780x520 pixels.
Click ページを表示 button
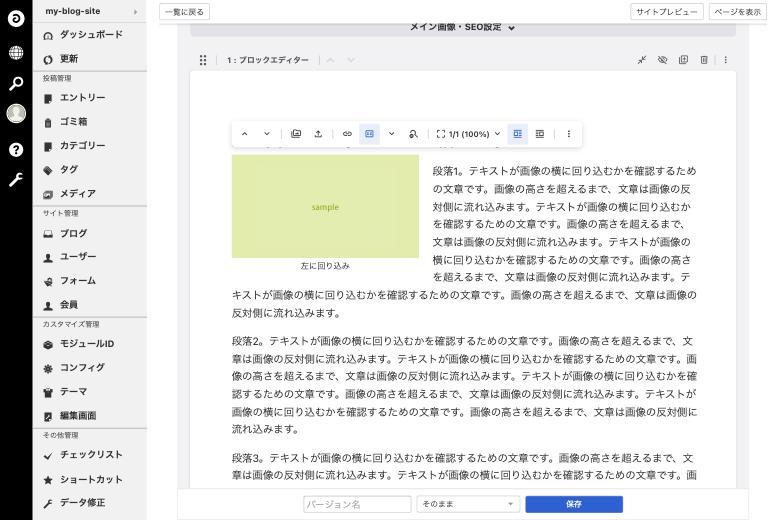[737, 12]
